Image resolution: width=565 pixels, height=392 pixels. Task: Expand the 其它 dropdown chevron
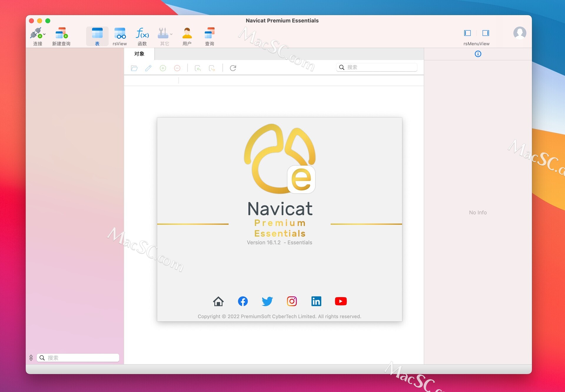pyautogui.click(x=171, y=34)
